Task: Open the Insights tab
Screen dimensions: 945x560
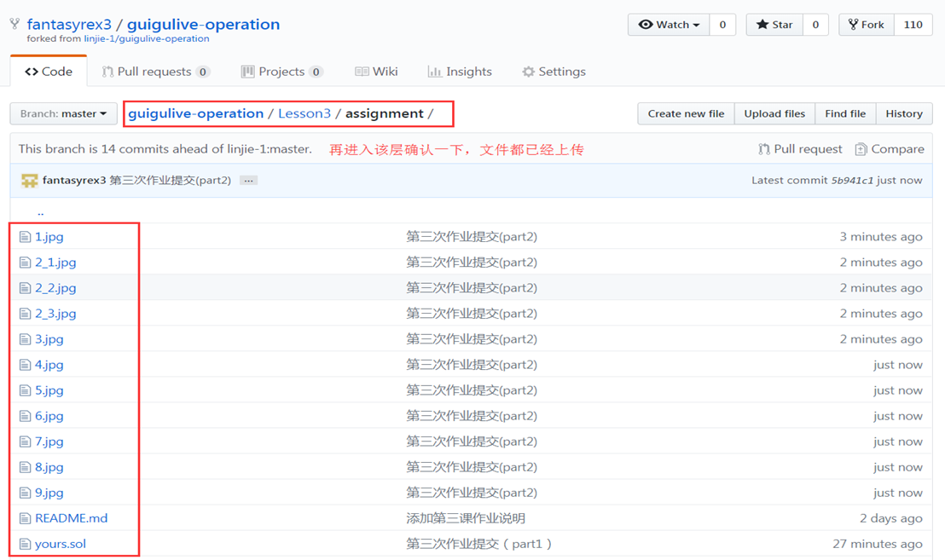Action: pyautogui.click(x=460, y=71)
